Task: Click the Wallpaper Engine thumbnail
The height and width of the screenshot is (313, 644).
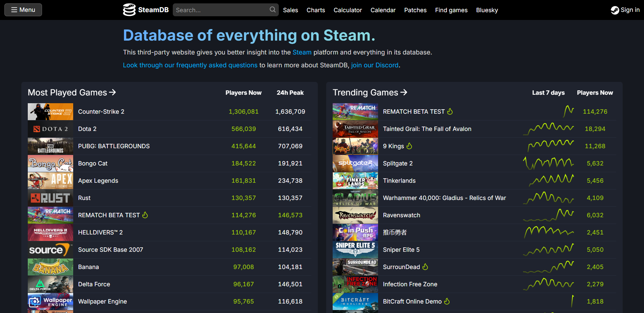Action: (50, 301)
